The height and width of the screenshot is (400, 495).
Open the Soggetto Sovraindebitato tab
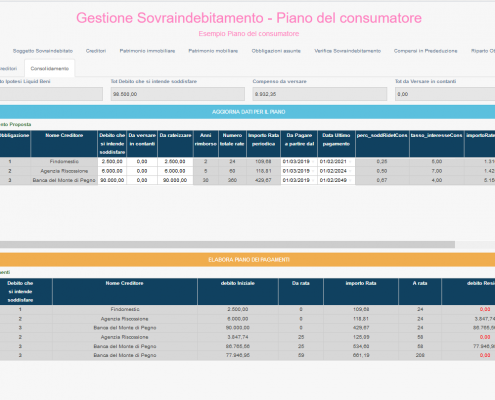[43, 51]
